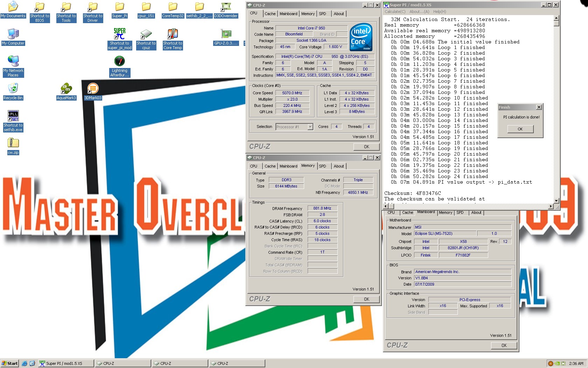Open Calculate(C) menu in Super PI

point(395,12)
